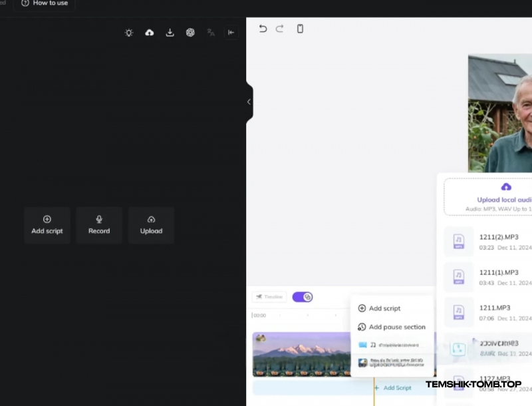Click the Upload button in dark panel
This screenshot has width=532, height=406.
[151, 225]
